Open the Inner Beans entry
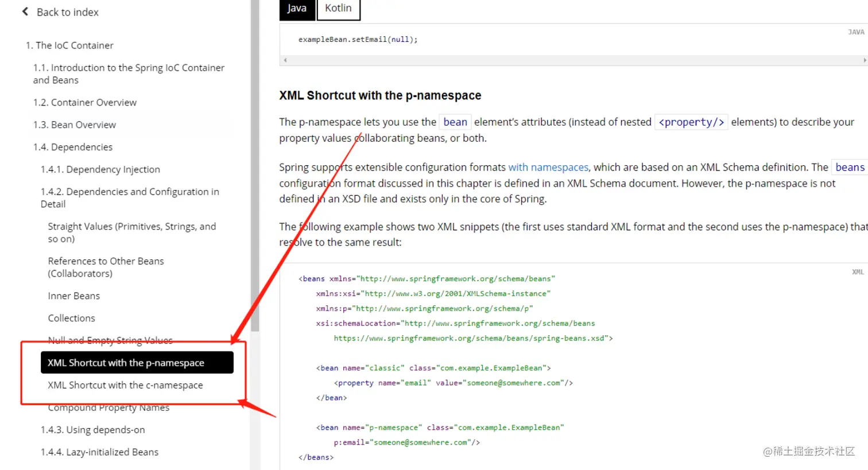The width and height of the screenshot is (868, 470). pos(74,296)
